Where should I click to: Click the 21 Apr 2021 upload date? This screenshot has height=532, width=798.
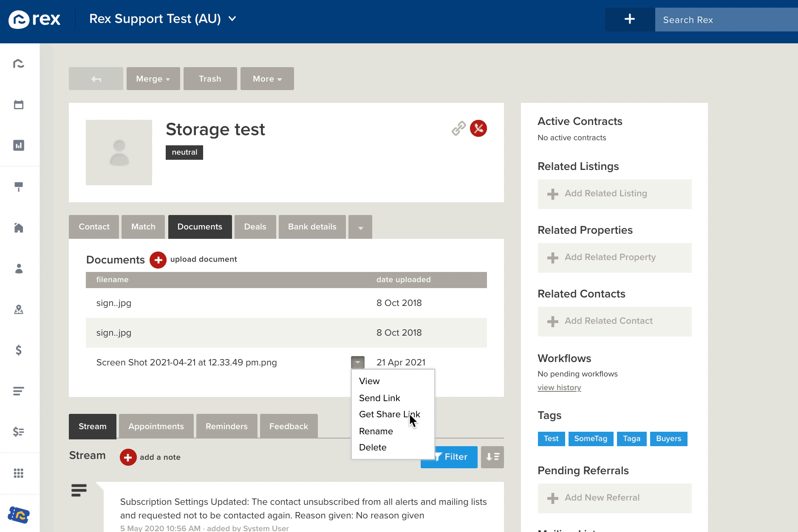[401, 362]
